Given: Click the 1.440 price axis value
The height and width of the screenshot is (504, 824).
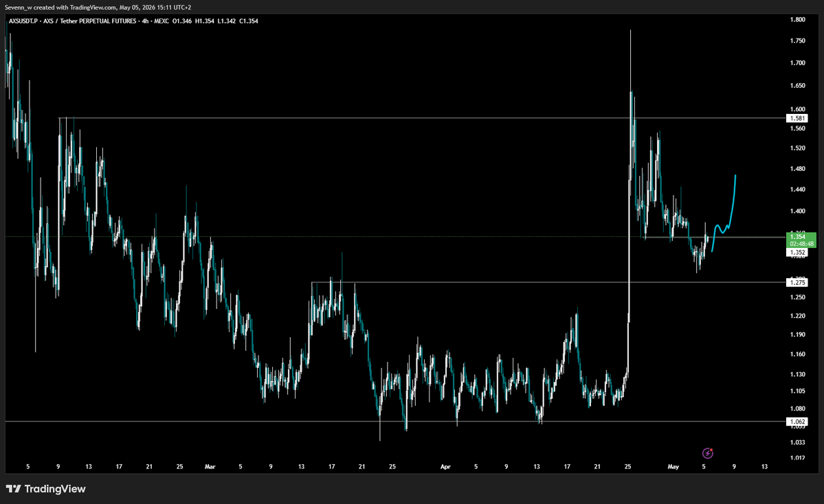Looking at the screenshot, I should click(x=797, y=190).
